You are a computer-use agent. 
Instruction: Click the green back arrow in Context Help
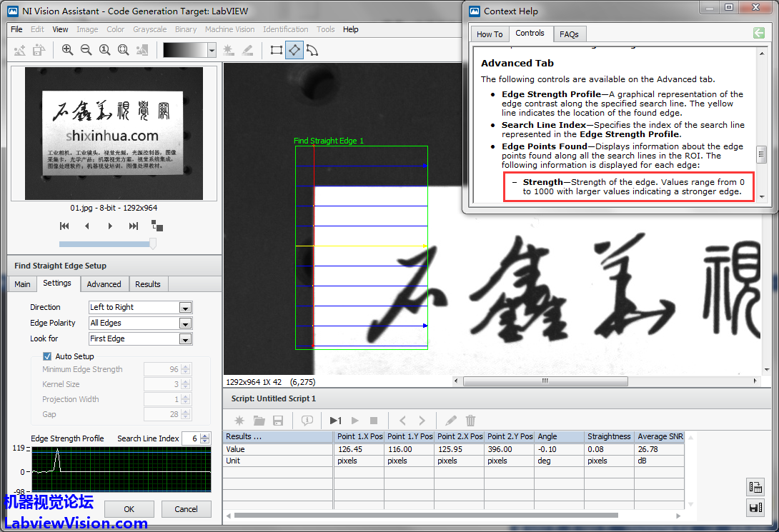(x=758, y=34)
